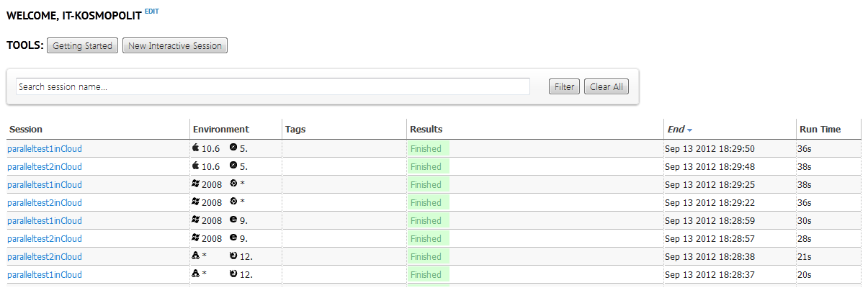Click the Linux penguin icon in the 18:28:38 row
868x293 pixels.
tap(196, 256)
